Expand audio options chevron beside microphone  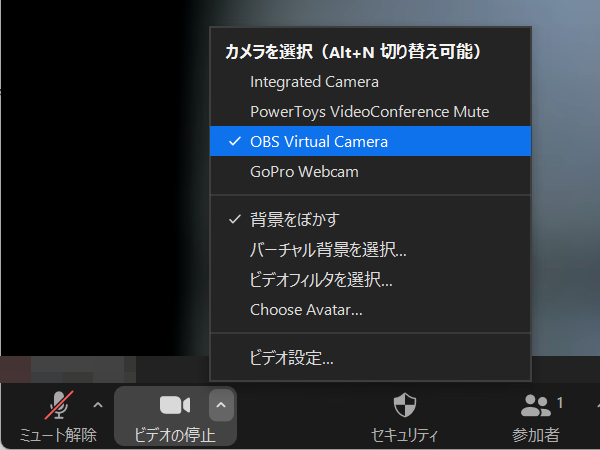pos(98,405)
